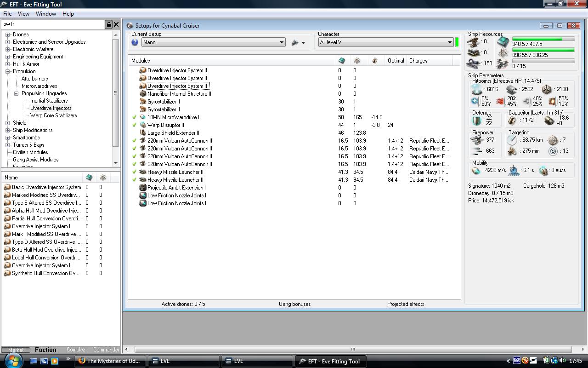588x368 pixels.
Task: Click the armor hitpoints icon showing 2592
Action: [512, 89]
